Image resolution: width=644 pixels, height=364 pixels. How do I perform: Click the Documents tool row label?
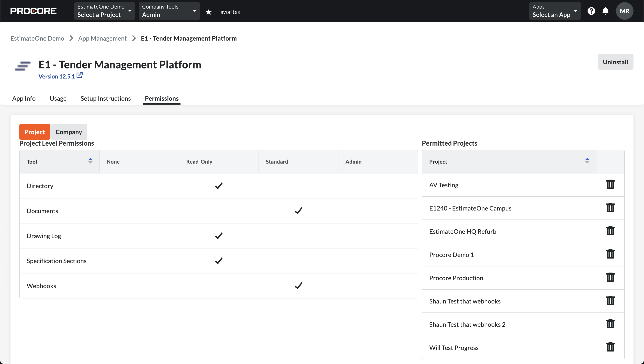[x=42, y=211]
